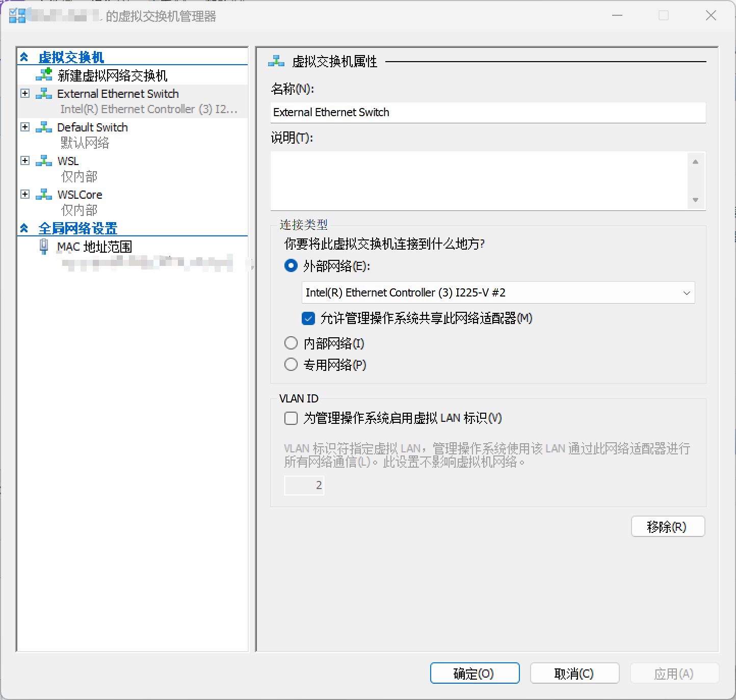
Task: Click the WSL virtual switch icon
Action: coord(44,160)
